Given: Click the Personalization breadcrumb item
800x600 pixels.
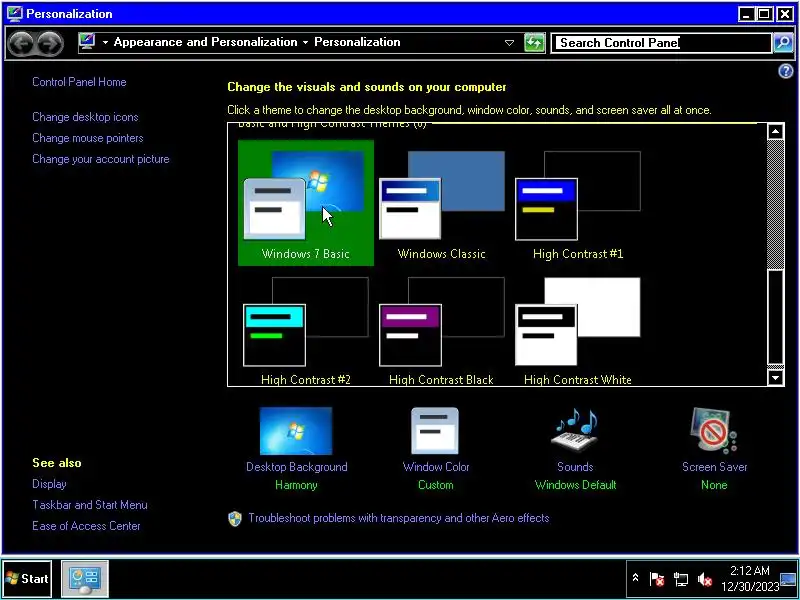Looking at the screenshot, I should [x=357, y=42].
